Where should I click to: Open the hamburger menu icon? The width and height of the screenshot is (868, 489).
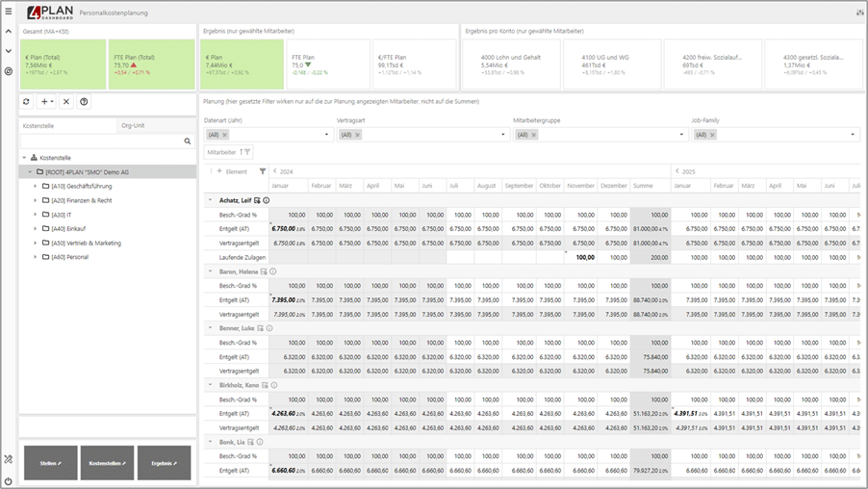point(9,12)
